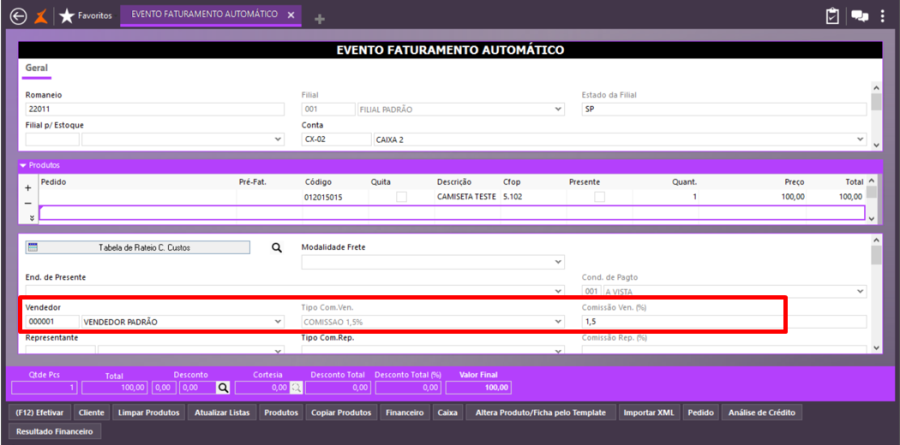Click Análise de Crédito button

coord(762,413)
